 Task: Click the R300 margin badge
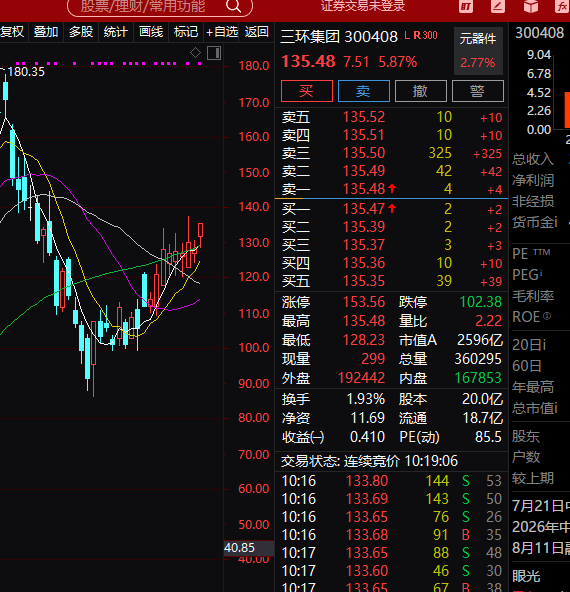[425, 35]
